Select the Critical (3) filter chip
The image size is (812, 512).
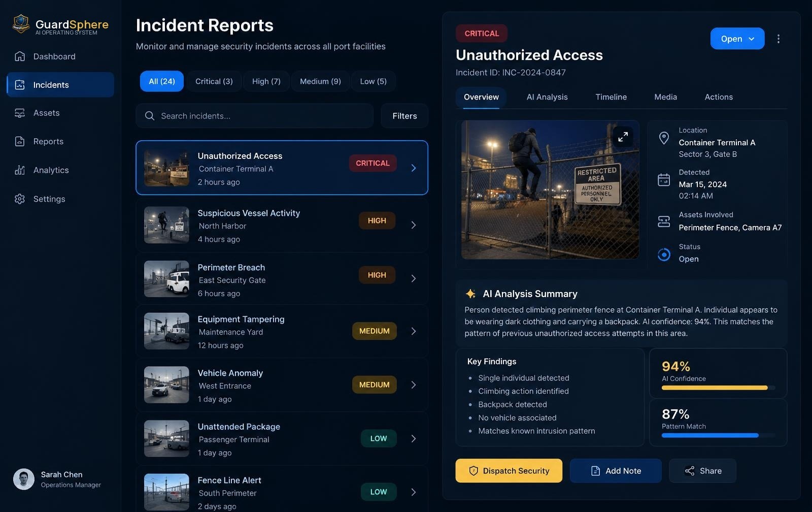214,81
